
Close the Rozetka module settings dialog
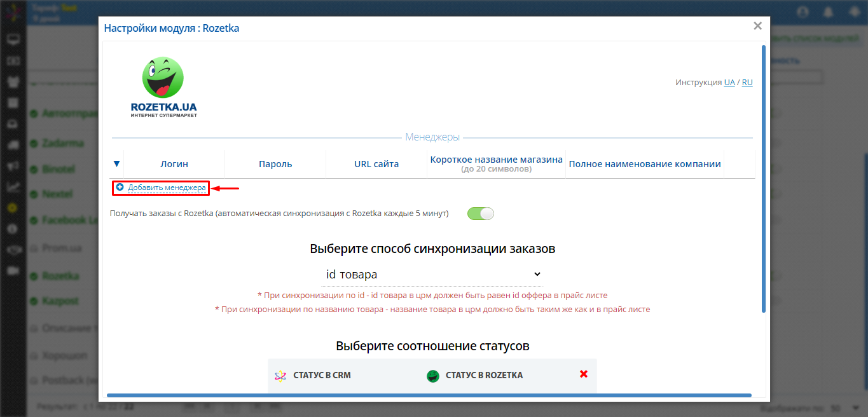click(757, 26)
